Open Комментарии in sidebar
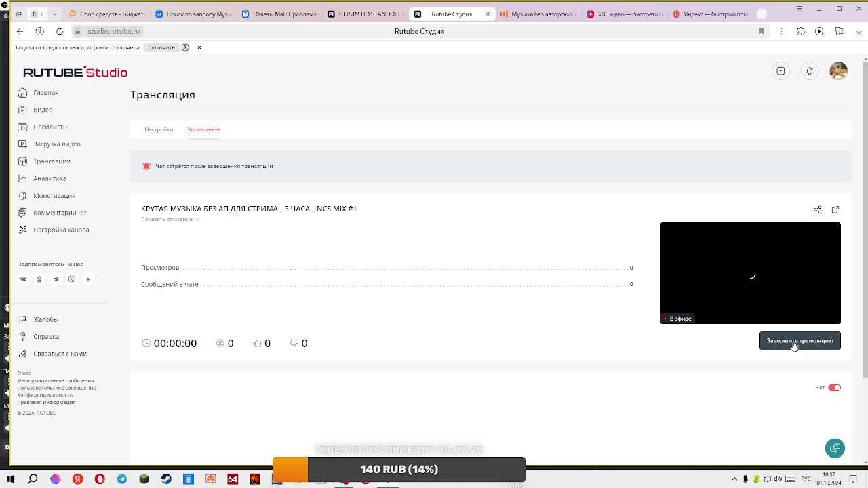The height and width of the screenshot is (488, 868). (54, 213)
